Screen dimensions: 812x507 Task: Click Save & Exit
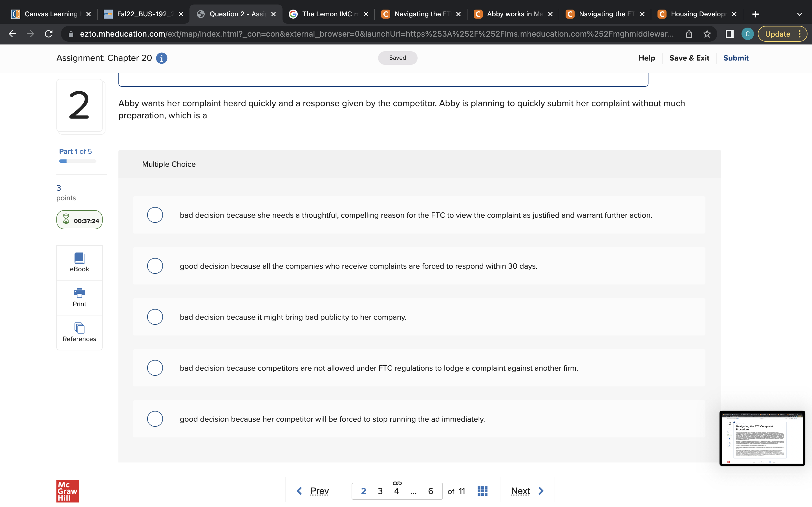[x=689, y=58]
